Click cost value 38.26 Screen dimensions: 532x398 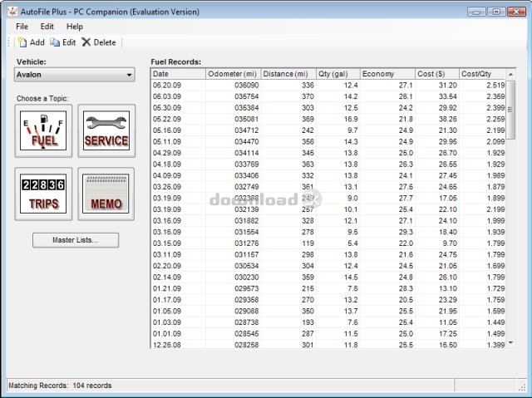pos(447,119)
